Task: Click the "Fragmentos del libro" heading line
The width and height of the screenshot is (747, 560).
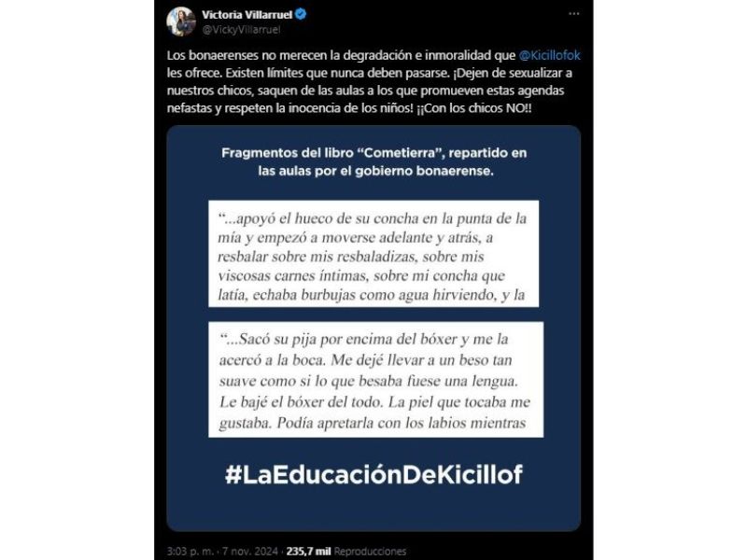Action: click(374, 153)
